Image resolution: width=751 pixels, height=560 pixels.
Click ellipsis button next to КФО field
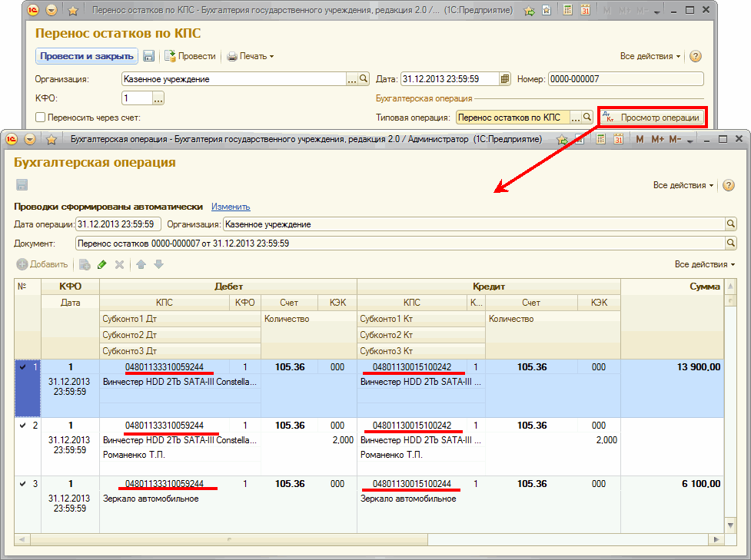point(158,98)
